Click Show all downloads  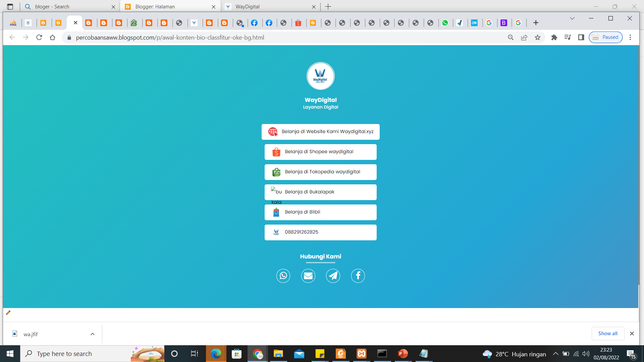click(608, 334)
